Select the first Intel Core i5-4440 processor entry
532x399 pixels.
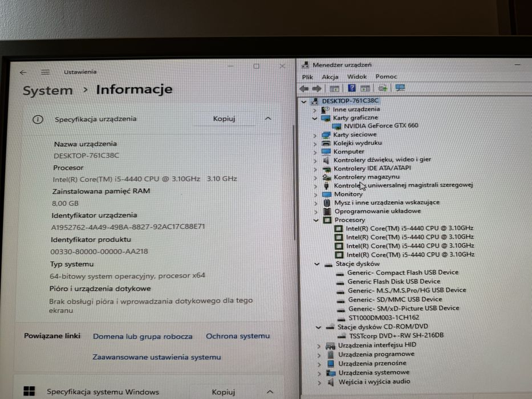409,229
